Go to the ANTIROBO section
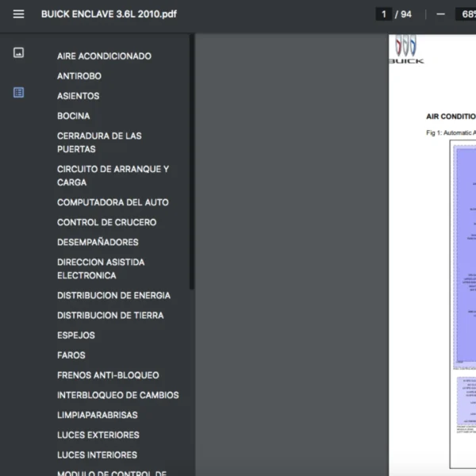Viewport: 476px width, 476px height. (x=79, y=76)
